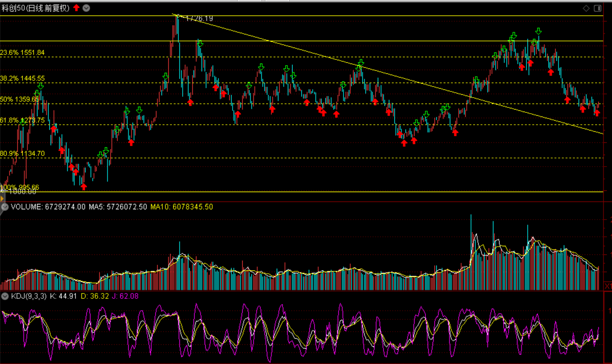
Task: Click the D: 36.32 value
Action: point(95,296)
